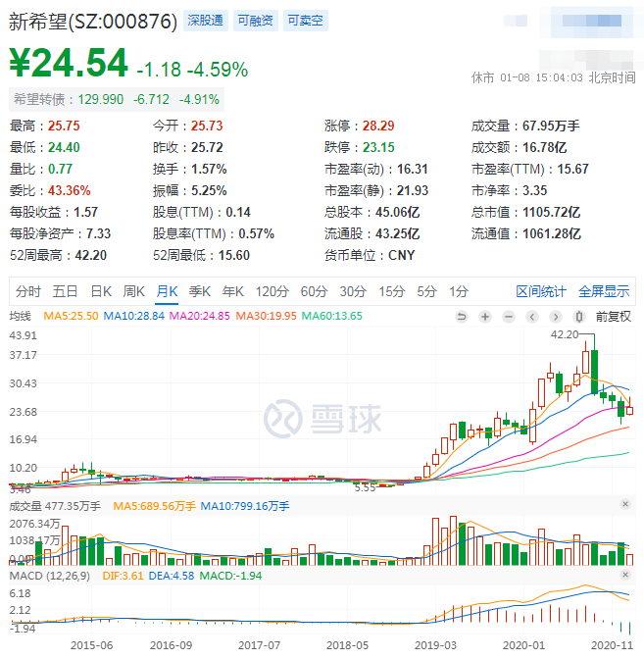Screen dimensions: 644x659
Task: Click the 5.55 low price marker on chart
Action: (x=365, y=487)
